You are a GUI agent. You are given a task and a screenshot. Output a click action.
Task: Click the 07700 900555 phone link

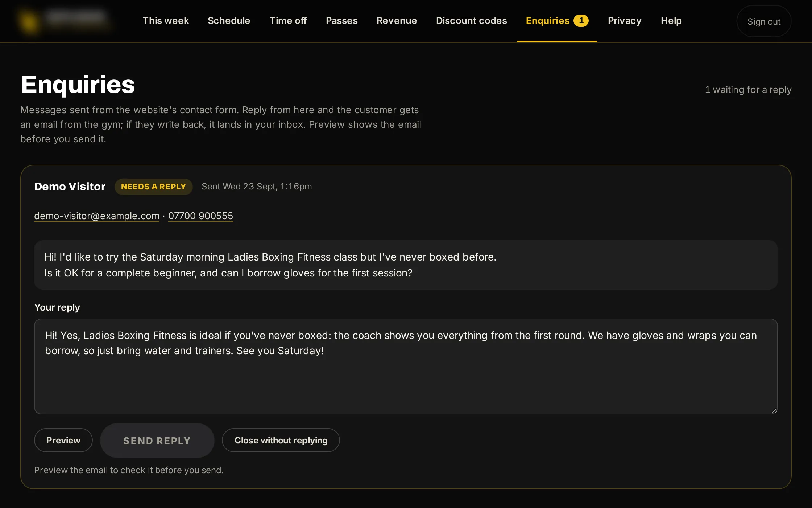coord(200,216)
